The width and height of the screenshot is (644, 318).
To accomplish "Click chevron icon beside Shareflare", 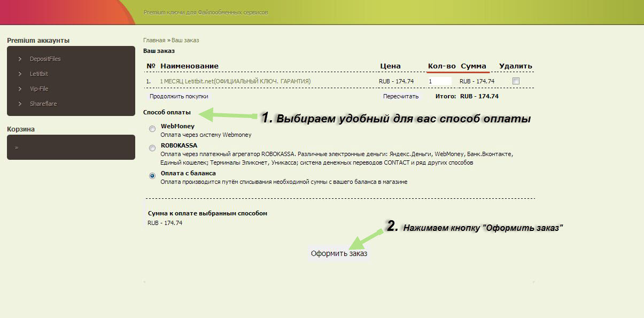I will [x=20, y=104].
